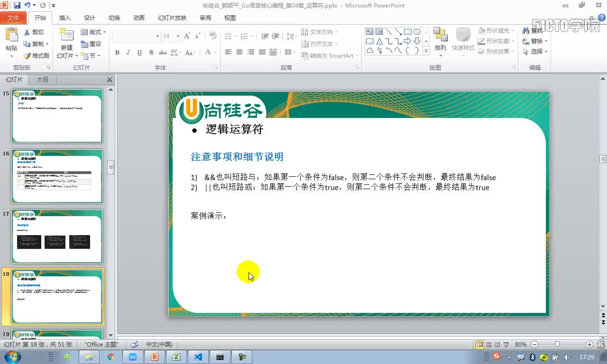The width and height of the screenshot is (607, 364).
Task: Click distributed alignment icon
Action: pyautogui.click(x=273, y=52)
